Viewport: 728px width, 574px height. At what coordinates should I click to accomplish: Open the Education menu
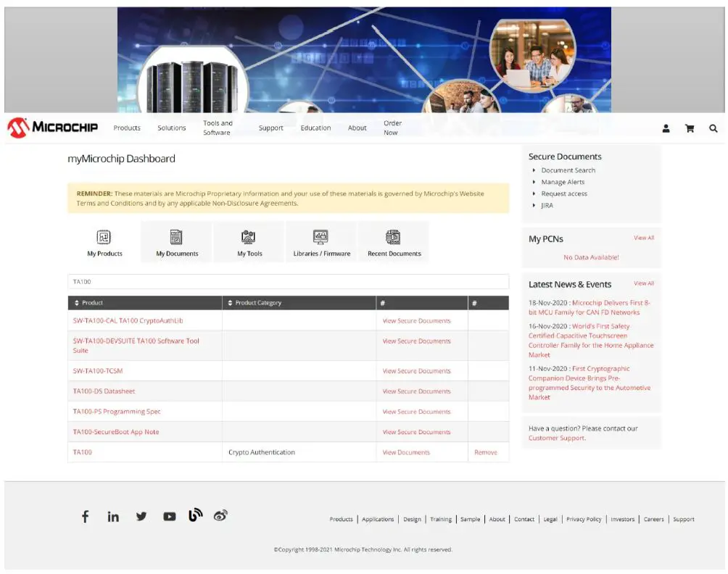tap(315, 128)
